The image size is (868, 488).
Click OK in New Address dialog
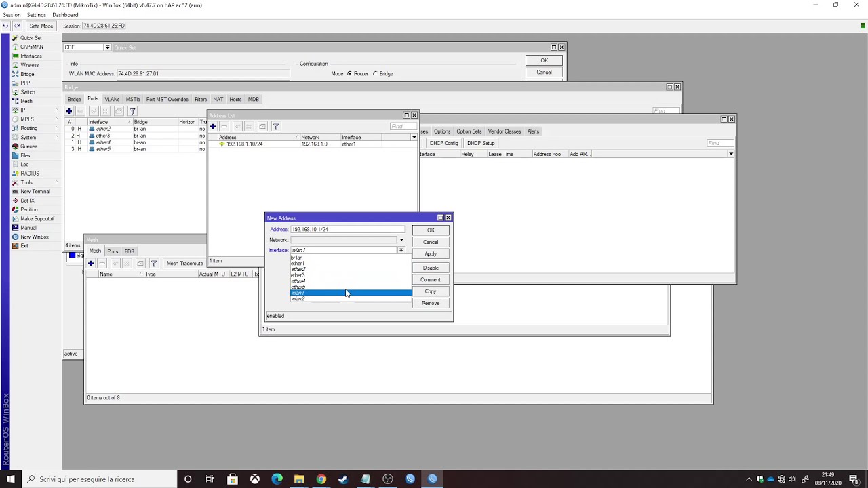[x=431, y=230]
